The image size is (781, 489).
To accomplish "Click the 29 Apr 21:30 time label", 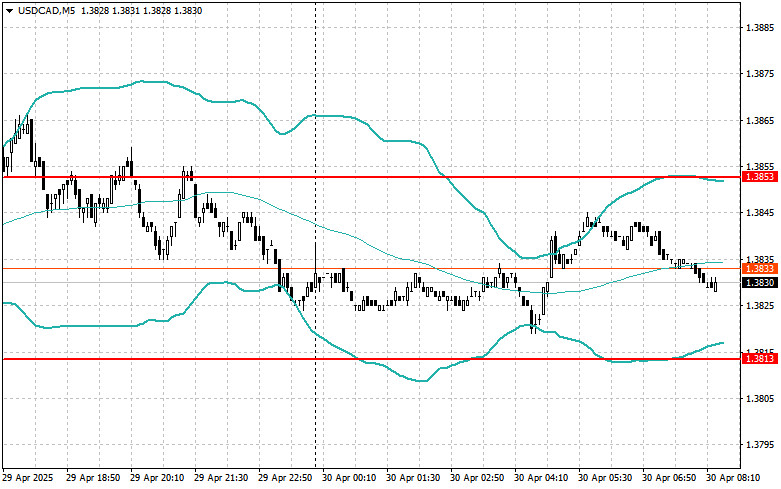I will [221, 478].
